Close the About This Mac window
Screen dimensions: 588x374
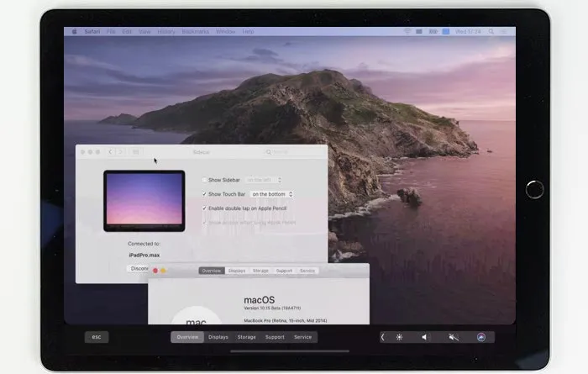155,271
